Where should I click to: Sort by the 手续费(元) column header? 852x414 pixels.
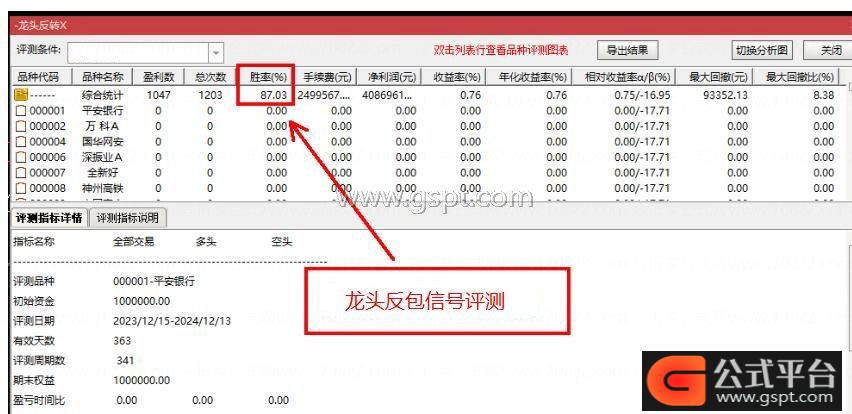click(326, 77)
